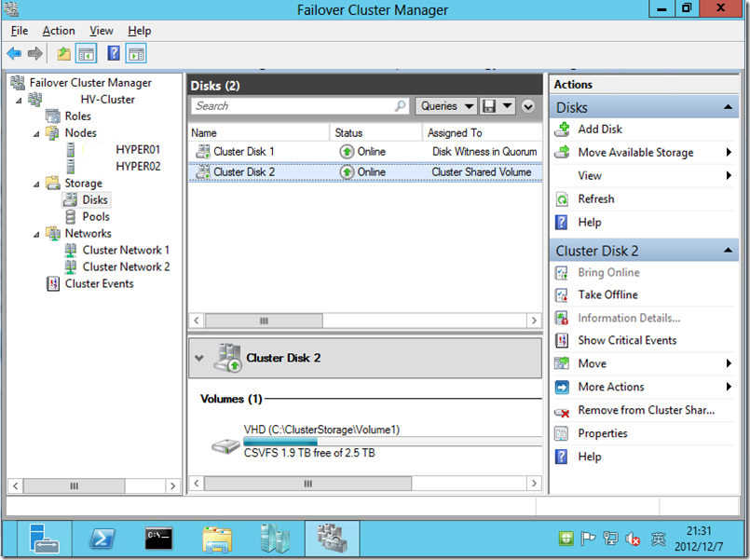This screenshot has height=560, width=750.
Task: Open the Help menu
Action: (x=139, y=31)
